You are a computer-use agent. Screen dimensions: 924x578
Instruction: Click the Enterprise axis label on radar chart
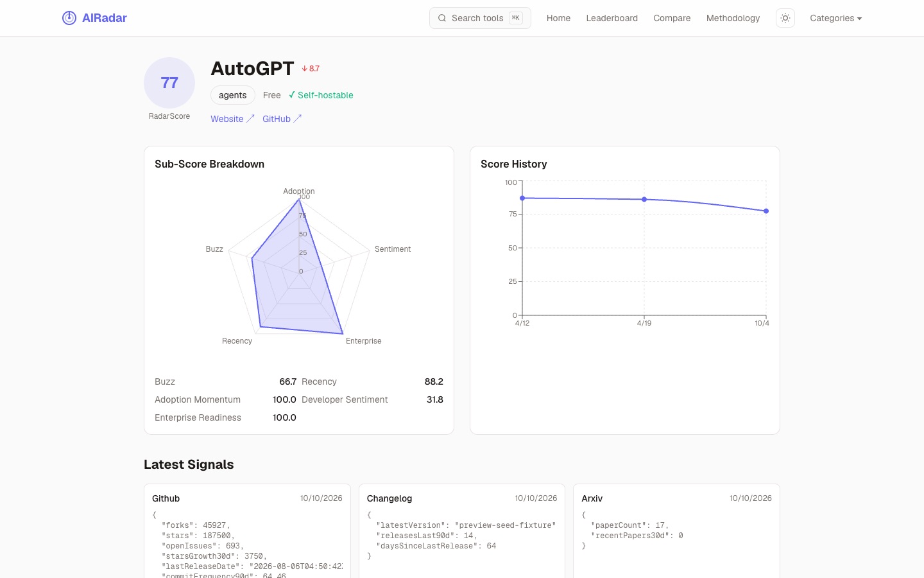pos(364,341)
